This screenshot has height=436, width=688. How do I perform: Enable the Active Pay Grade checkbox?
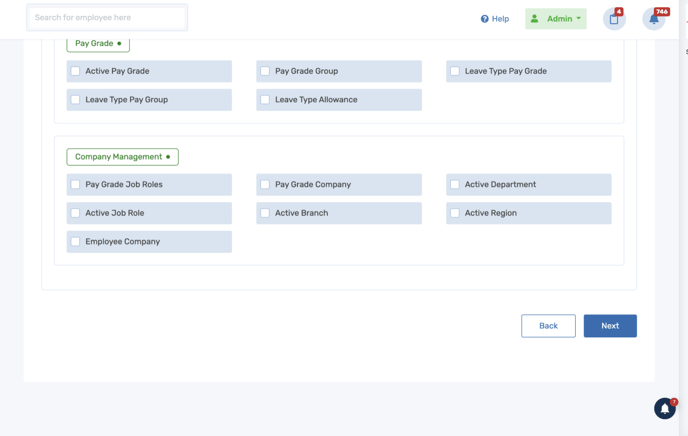[75, 71]
